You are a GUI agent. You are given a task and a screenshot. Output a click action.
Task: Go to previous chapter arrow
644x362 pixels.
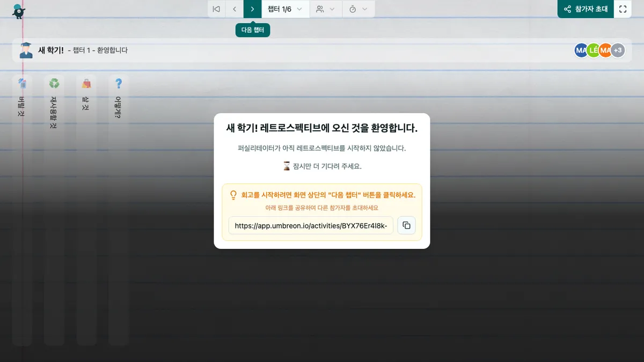235,9
